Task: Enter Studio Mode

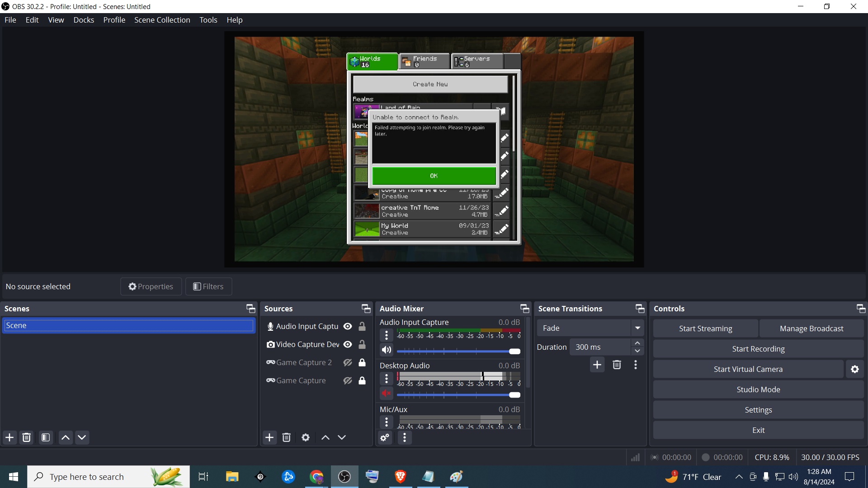Action: [x=758, y=389]
